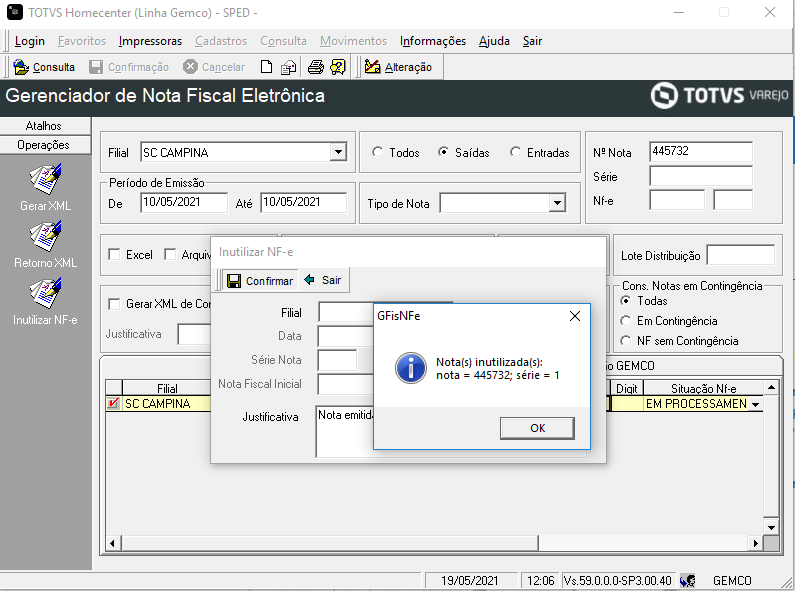Click the SC CAMPINA cell in the grid
The height and width of the screenshot is (591, 795).
166,404
